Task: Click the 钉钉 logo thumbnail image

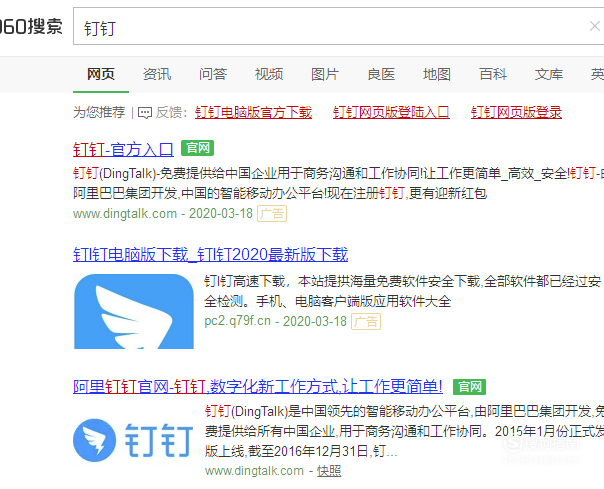Action: tap(133, 440)
